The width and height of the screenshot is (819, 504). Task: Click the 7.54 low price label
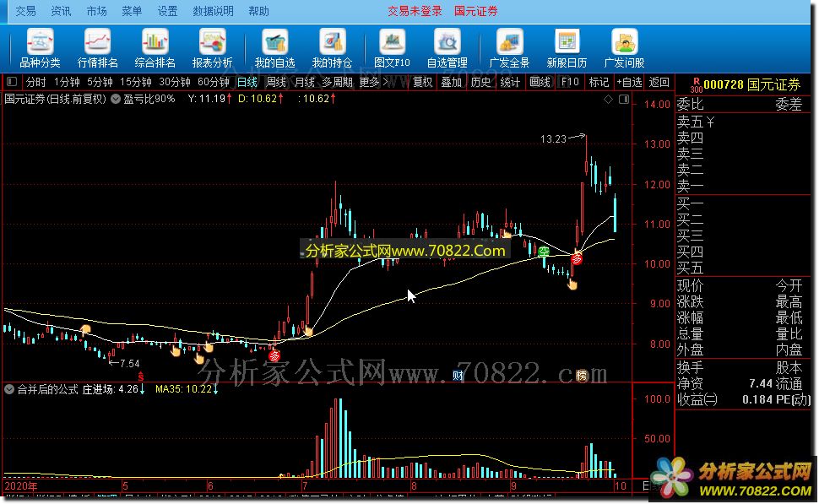(x=129, y=364)
